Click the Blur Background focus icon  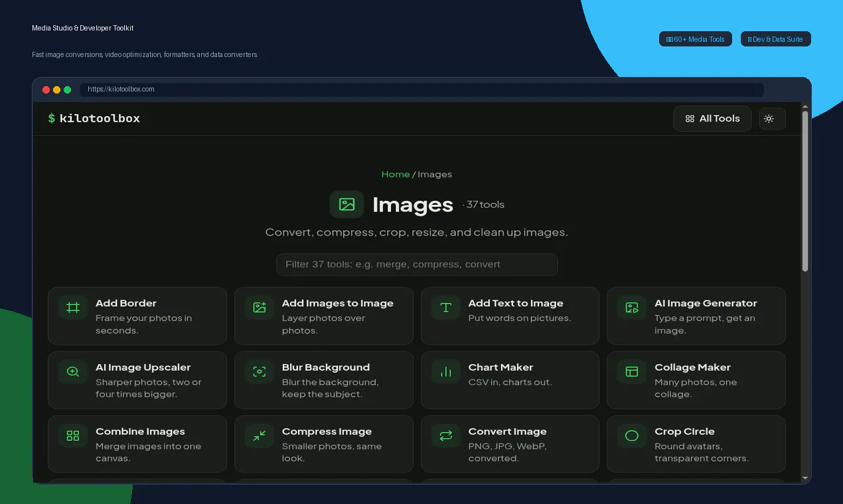pos(260,372)
